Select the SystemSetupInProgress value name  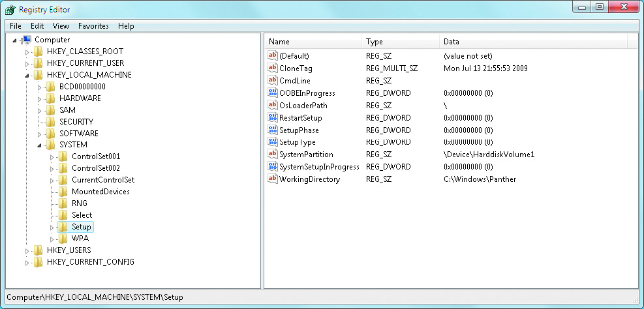[x=319, y=167]
